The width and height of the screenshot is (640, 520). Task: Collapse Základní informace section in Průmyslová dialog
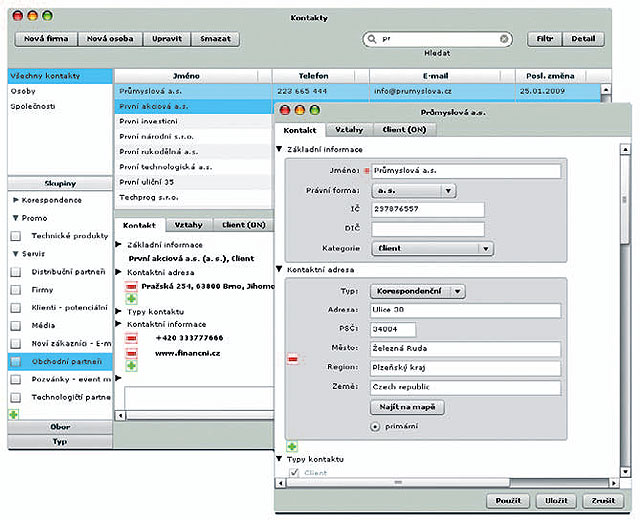pos(280,149)
